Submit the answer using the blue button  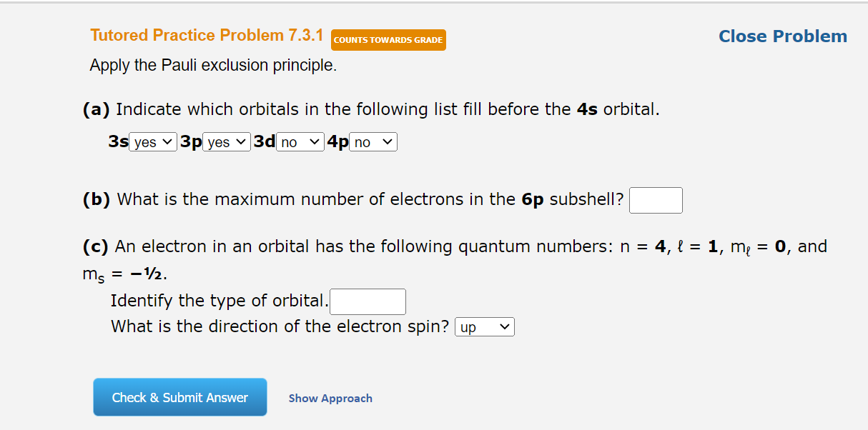coord(179,396)
